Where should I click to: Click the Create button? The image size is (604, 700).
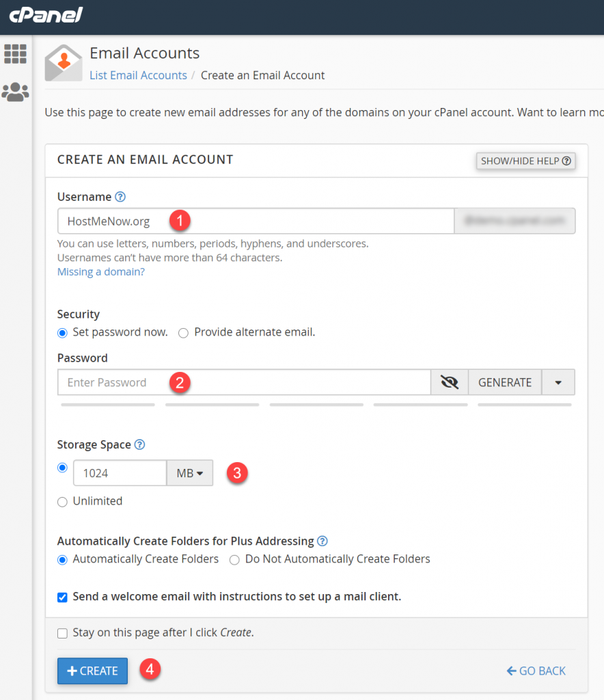92,671
